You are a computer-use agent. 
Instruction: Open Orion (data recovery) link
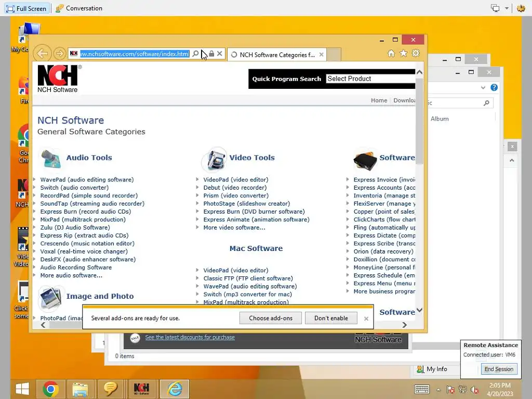coord(383,251)
